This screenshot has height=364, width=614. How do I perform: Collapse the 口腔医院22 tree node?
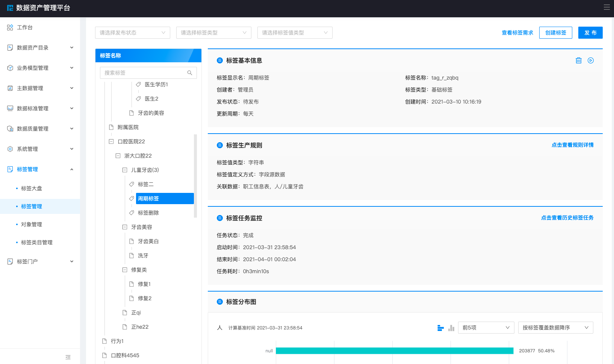click(x=111, y=141)
